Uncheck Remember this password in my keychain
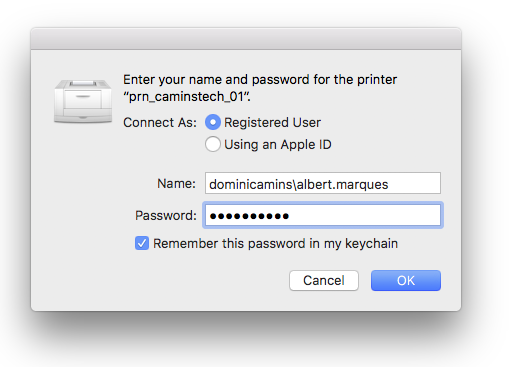The height and width of the screenshot is (367, 513). tap(142, 243)
